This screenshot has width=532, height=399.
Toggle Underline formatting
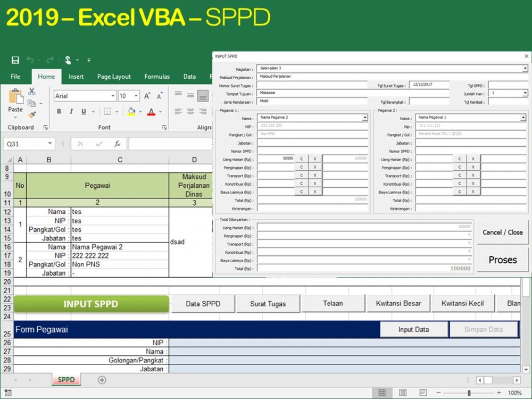pyautogui.click(x=84, y=111)
